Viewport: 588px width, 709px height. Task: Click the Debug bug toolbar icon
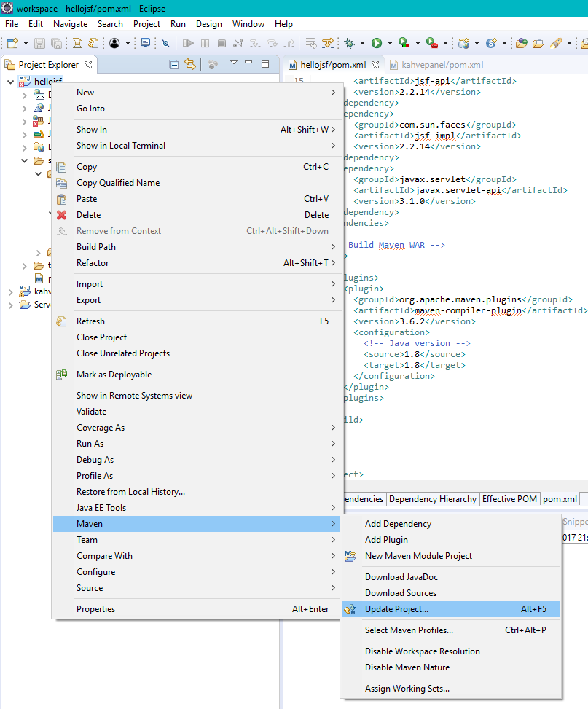click(x=349, y=43)
